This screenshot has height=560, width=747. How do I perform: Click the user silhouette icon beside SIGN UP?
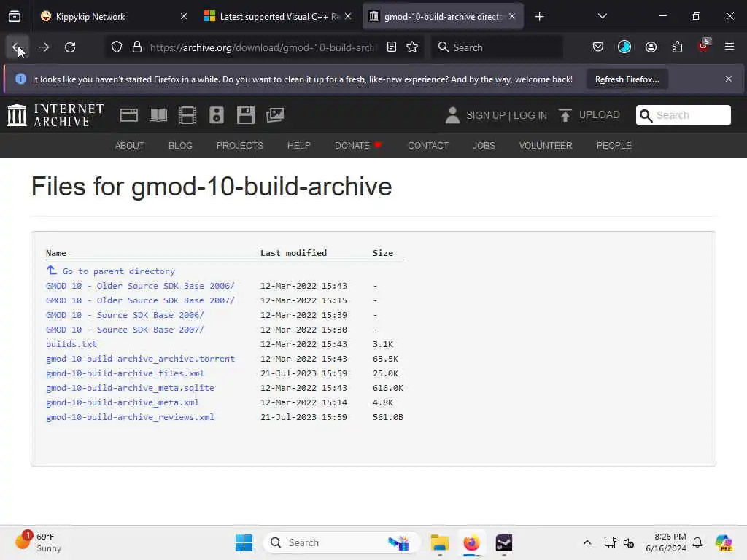(452, 115)
